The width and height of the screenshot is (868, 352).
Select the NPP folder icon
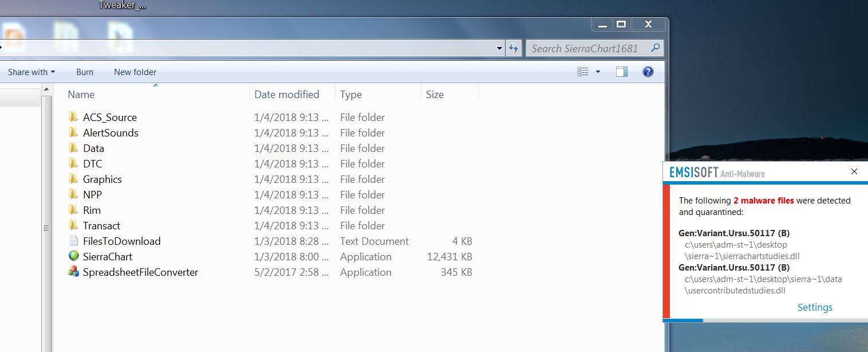(x=73, y=194)
